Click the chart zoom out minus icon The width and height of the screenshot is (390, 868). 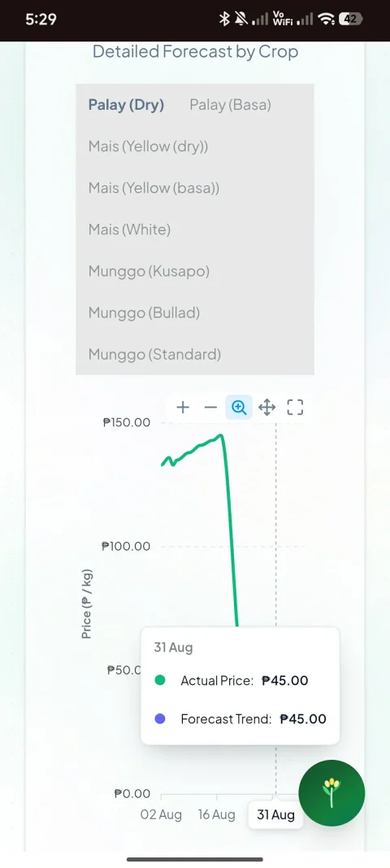[x=210, y=408]
